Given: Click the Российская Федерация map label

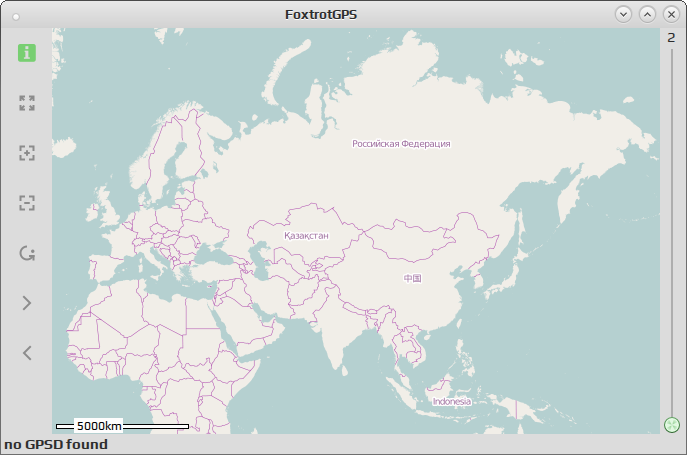Looking at the screenshot, I should pos(401,144).
